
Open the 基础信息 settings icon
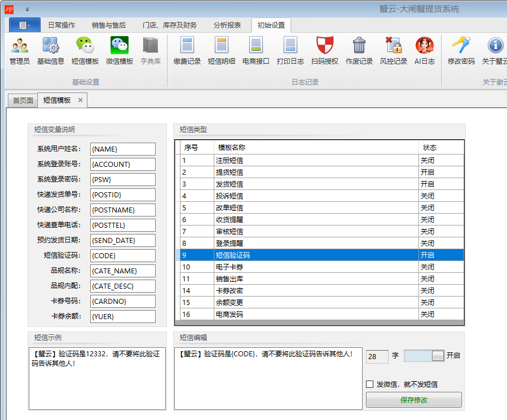(50, 51)
